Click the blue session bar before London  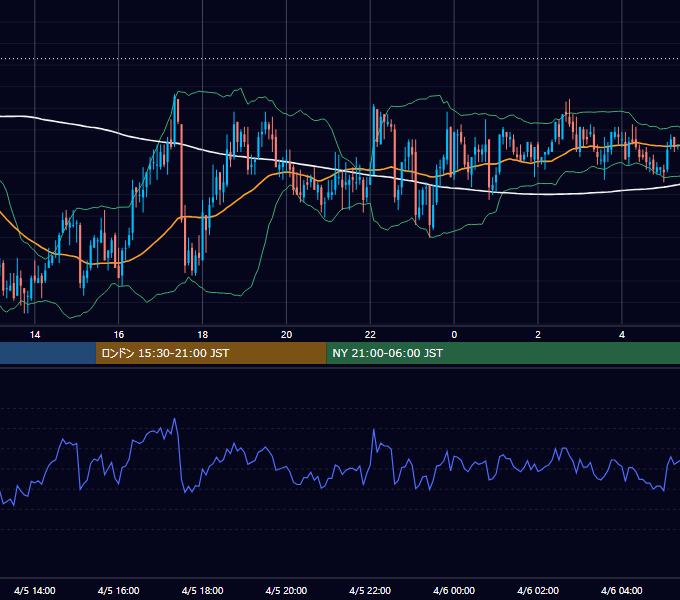(48, 353)
